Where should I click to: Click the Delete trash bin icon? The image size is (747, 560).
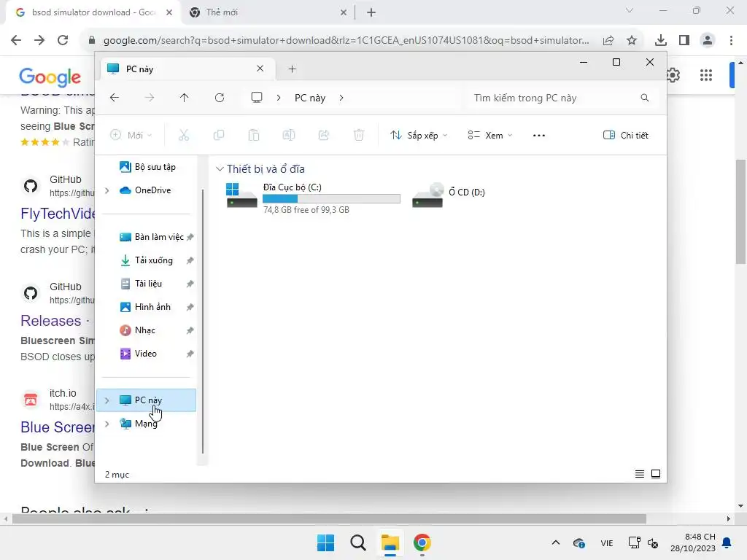tap(359, 135)
